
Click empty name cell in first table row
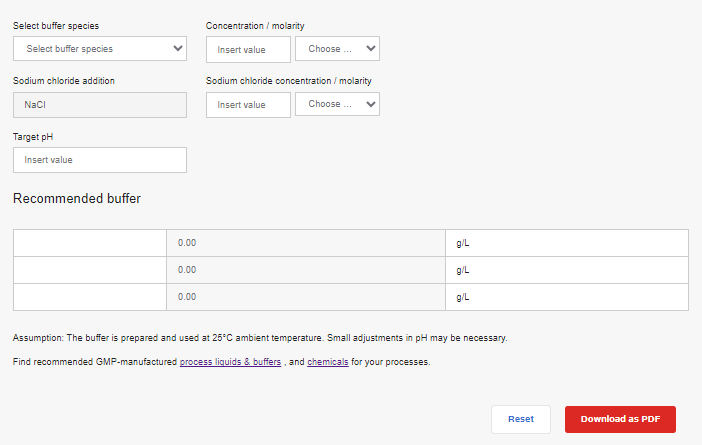click(89, 243)
